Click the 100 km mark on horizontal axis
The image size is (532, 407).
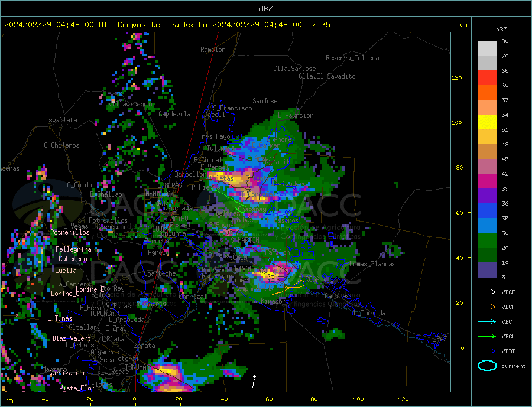pyautogui.click(x=359, y=399)
